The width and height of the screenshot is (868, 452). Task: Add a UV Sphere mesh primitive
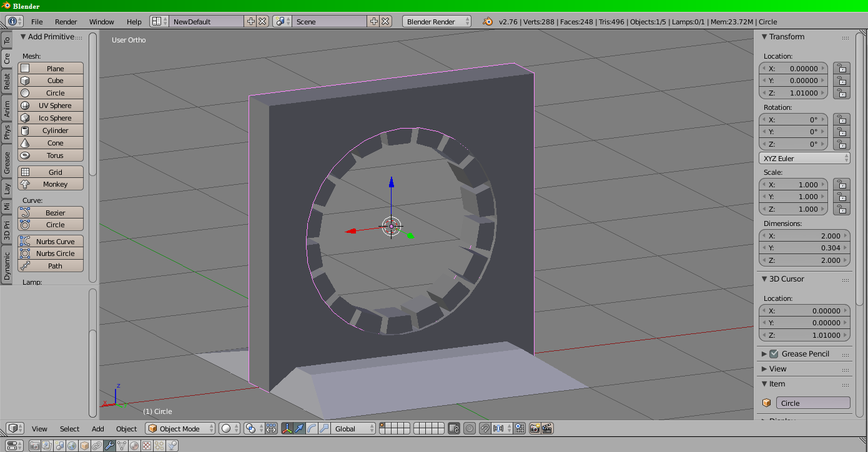point(51,106)
